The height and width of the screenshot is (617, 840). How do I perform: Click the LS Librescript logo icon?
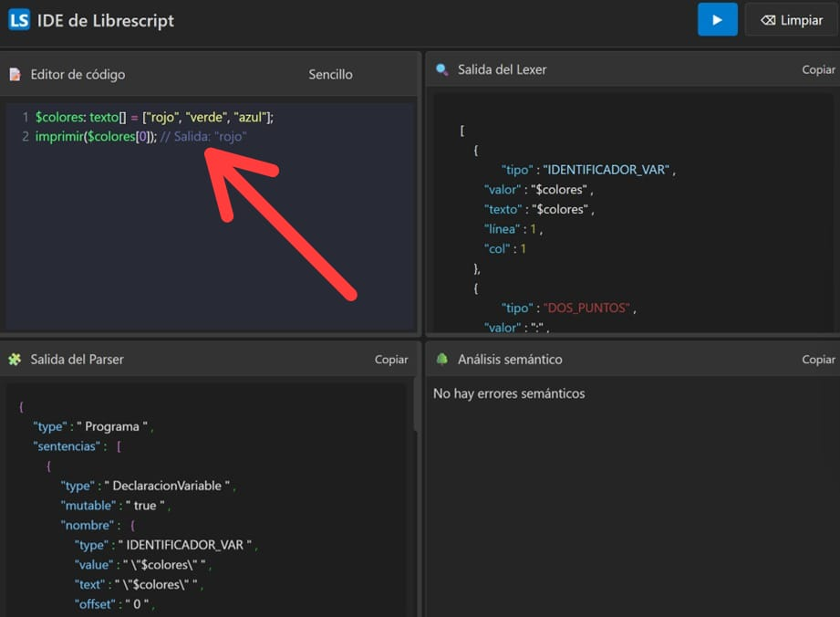click(19, 20)
